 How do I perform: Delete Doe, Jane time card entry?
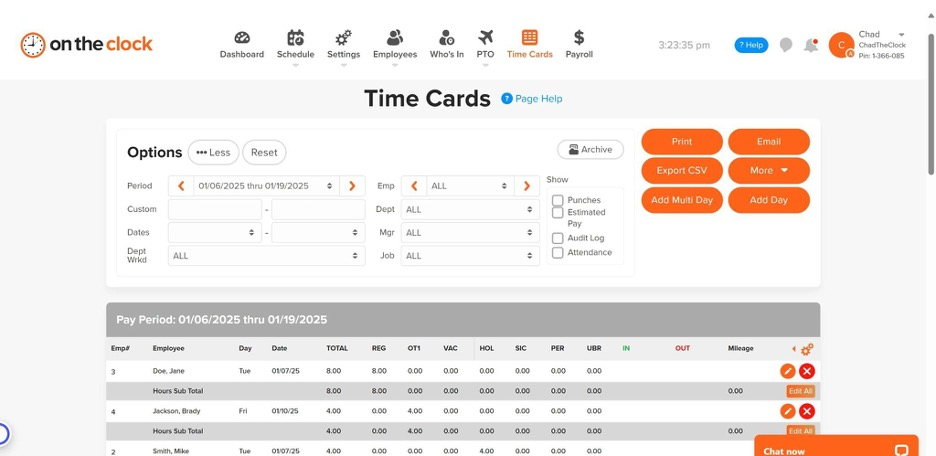click(807, 371)
